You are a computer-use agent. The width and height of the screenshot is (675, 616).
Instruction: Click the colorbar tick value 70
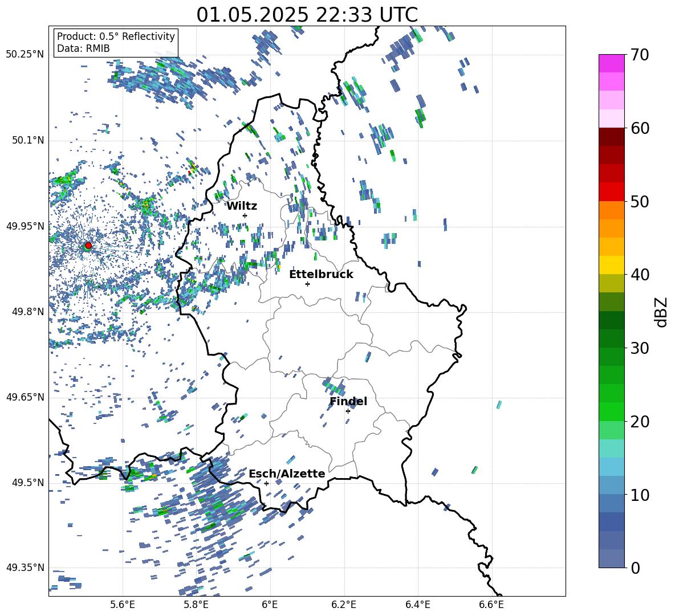click(x=640, y=55)
